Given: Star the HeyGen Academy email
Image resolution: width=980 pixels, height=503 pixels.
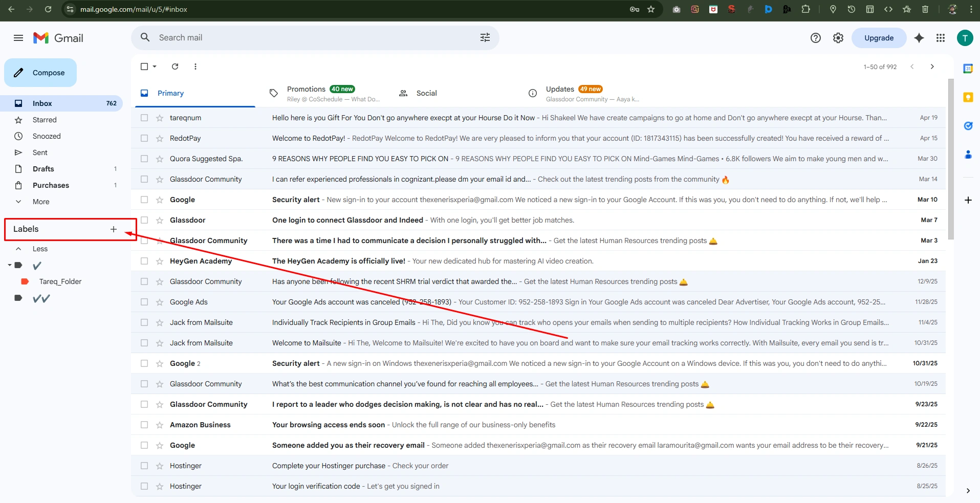Looking at the screenshot, I should 160,261.
